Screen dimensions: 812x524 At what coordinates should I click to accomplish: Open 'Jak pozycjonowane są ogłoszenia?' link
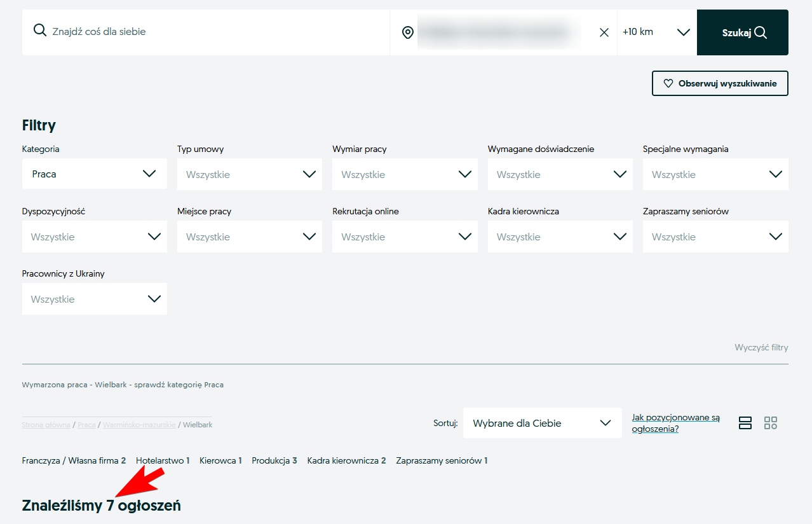(x=676, y=424)
